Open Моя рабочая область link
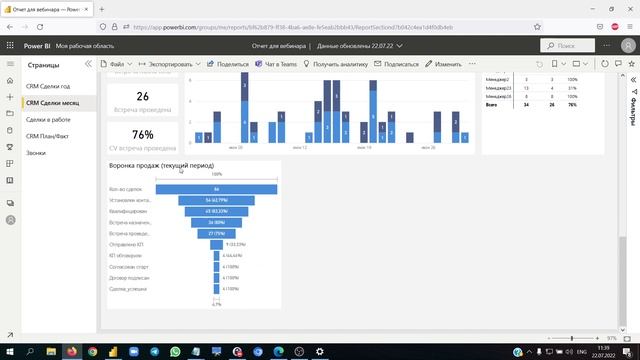 point(85,46)
